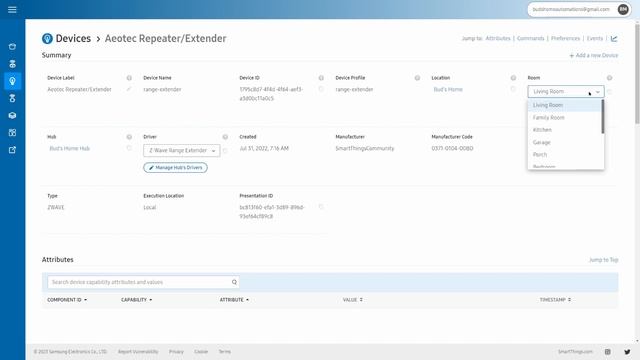Viewport: 640px width, 360px height.
Task: Click the search magnifier icon in Attributes
Action: coord(234,282)
